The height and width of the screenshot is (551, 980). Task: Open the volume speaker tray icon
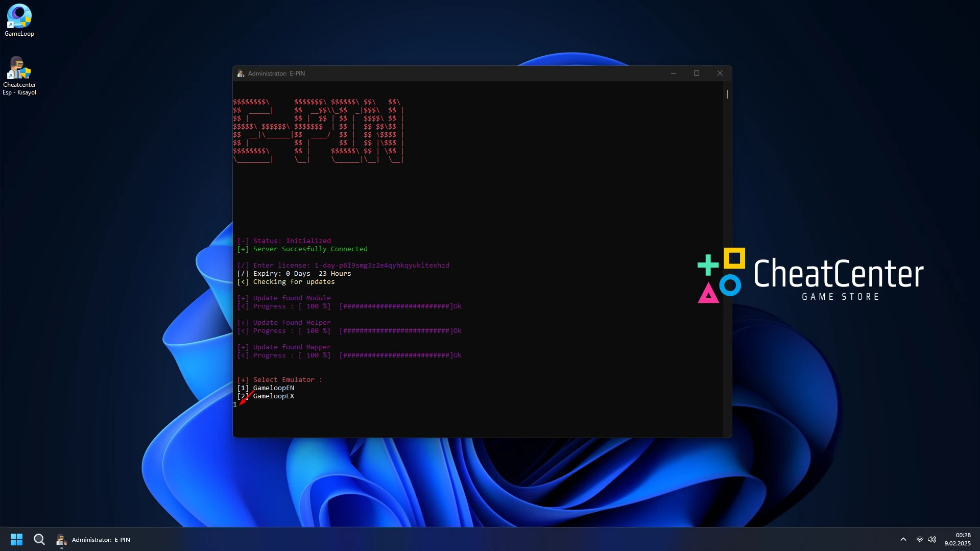pos(932,539)
